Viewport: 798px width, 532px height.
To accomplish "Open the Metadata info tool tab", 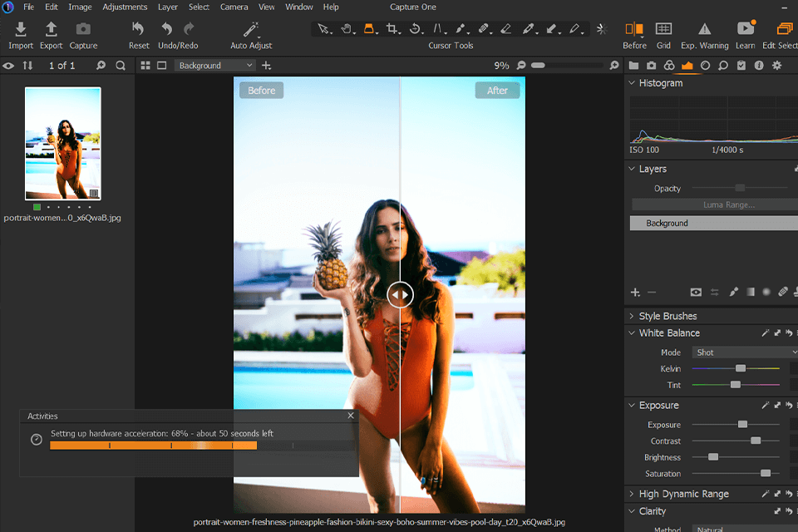I will (759, 65).
